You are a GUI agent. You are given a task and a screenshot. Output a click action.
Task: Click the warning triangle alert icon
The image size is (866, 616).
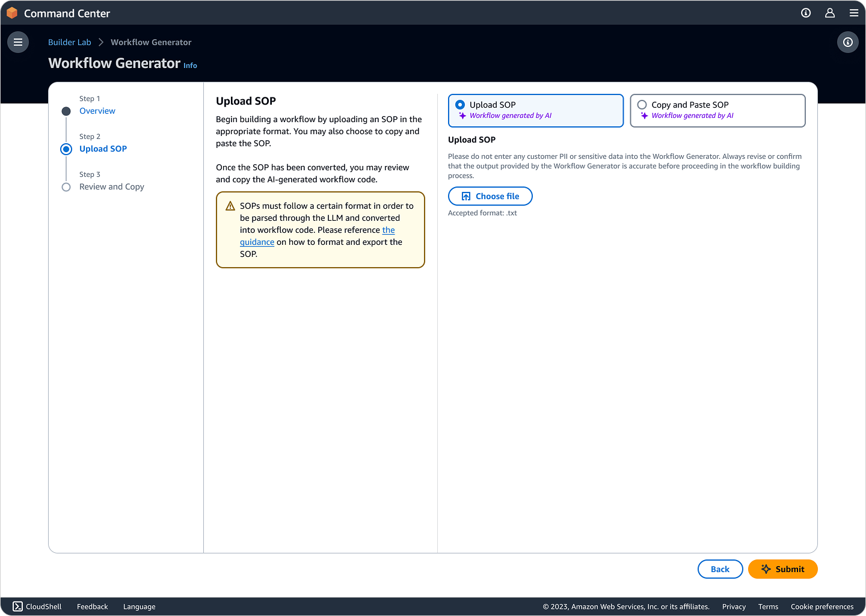[x=230, y=206]
